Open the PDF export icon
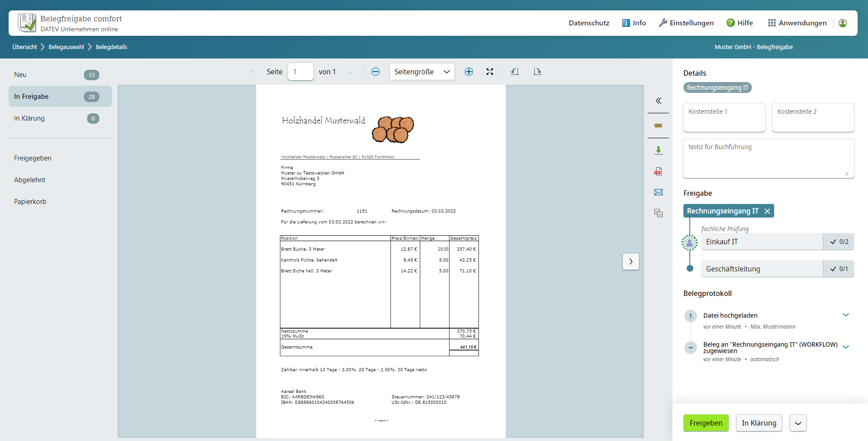The image size is (868, 441). tap(658, 171)
